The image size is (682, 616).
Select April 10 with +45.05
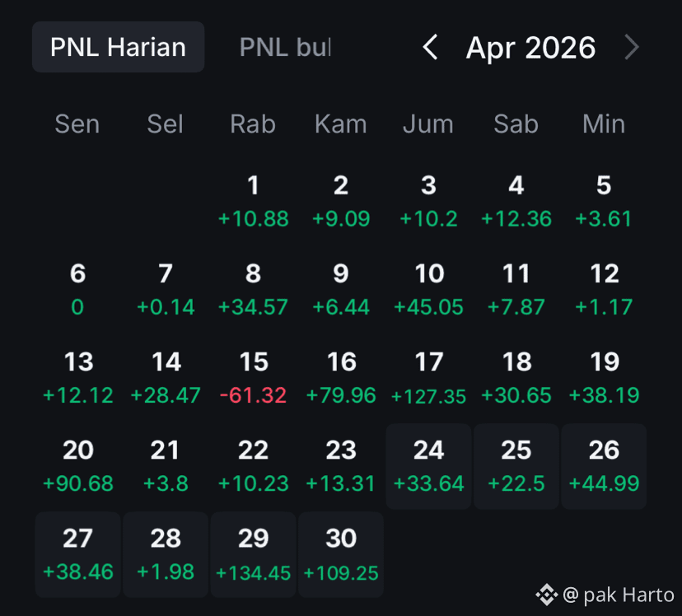428,290
